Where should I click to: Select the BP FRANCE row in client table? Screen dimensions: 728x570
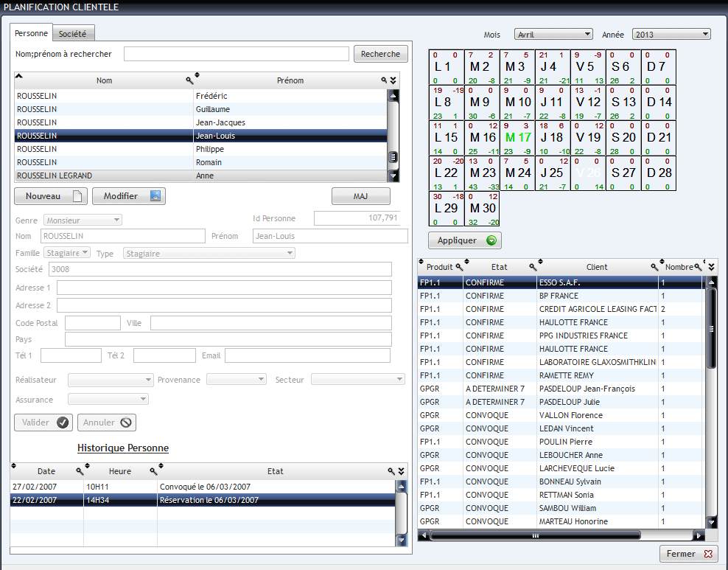(x=559, y=296)
